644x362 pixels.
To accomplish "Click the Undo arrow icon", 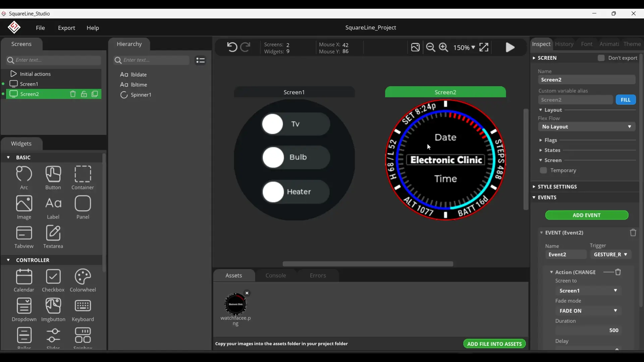I will point(232,47).
